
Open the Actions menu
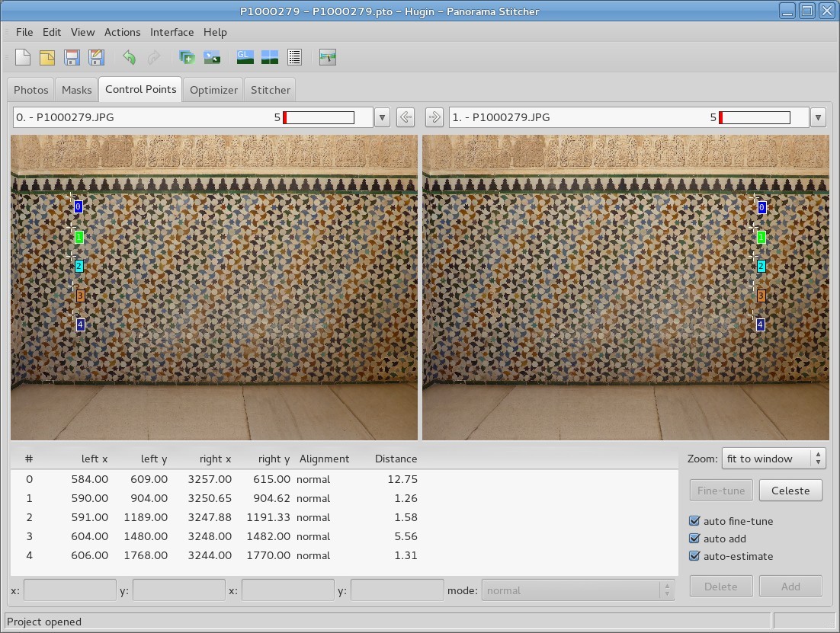(x=122, y=32)
